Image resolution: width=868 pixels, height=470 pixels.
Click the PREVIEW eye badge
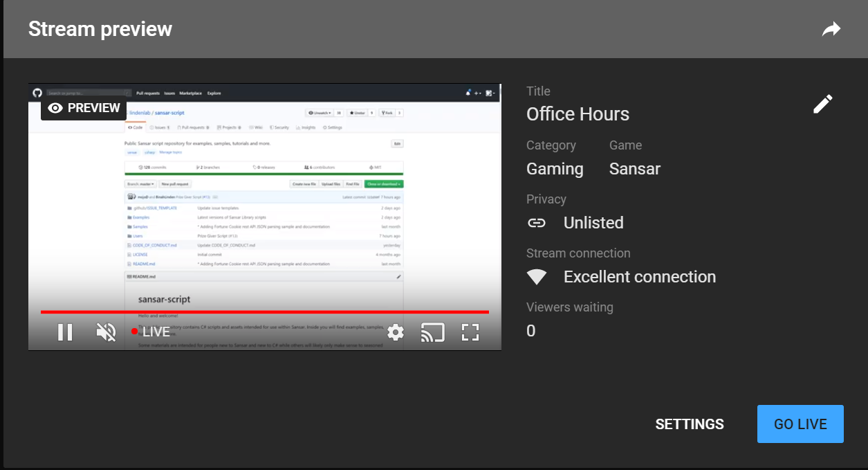click(84, 108)
